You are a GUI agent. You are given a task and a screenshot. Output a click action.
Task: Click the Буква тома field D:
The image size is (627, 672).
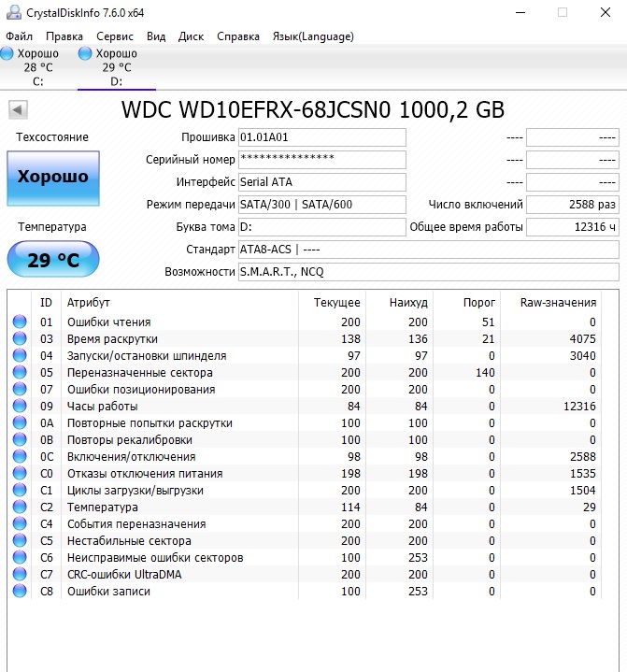click(322, 227)
